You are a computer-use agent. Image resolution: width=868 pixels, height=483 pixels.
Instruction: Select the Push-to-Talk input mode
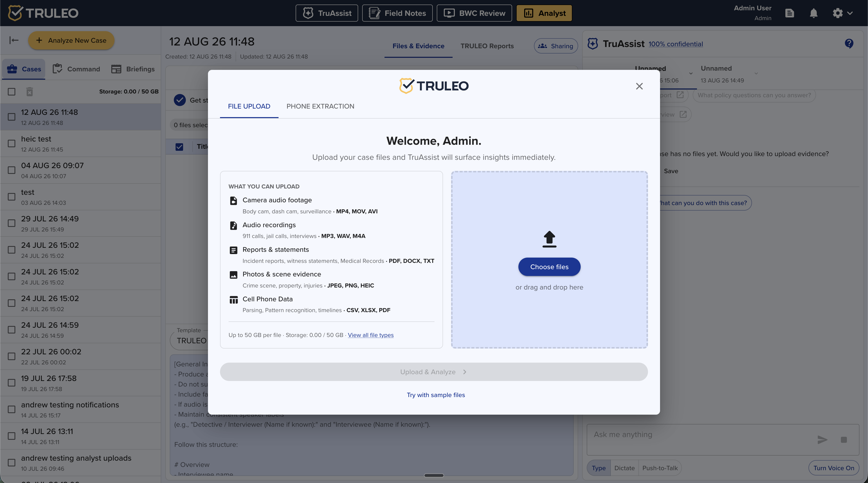(660, 468)
